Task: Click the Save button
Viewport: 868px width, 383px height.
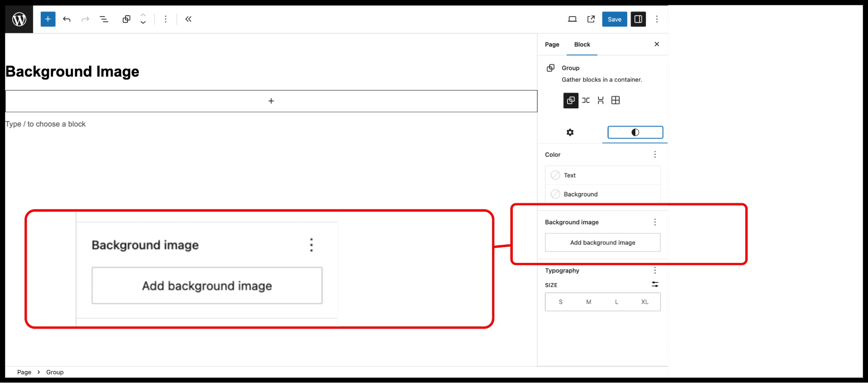Action: click(614, 19)
